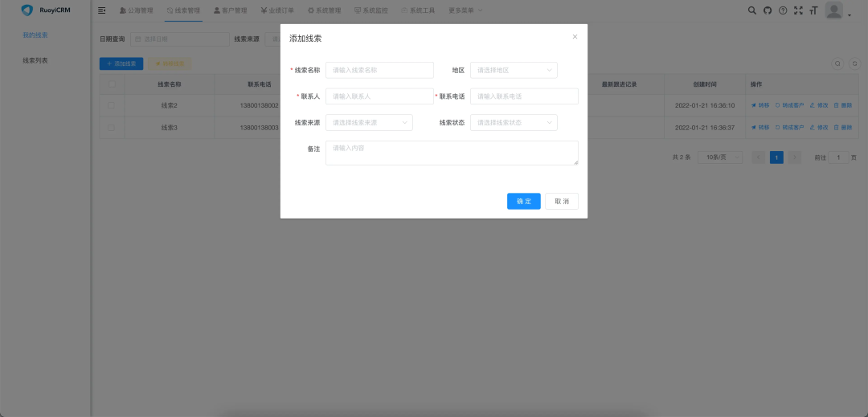868x417 pixels.
Task: Toggle fullscreen mode icon
Action: [x=798, y=10]
